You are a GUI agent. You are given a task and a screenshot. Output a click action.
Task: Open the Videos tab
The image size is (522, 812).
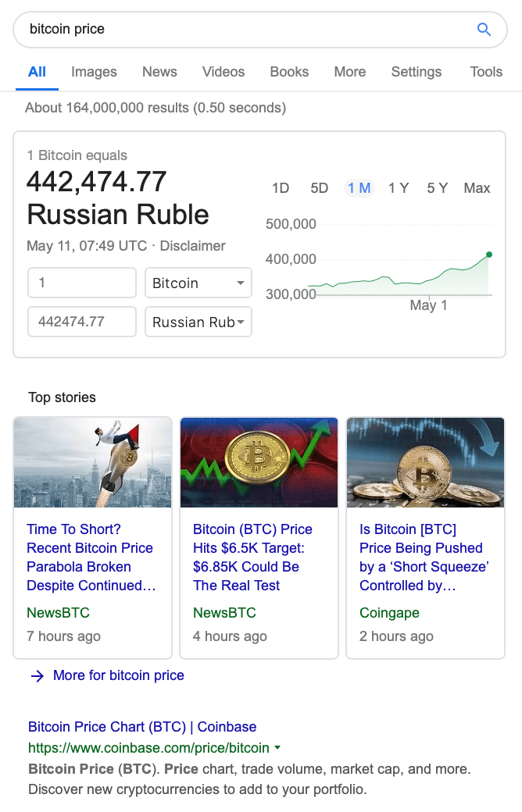click(223, 72)
